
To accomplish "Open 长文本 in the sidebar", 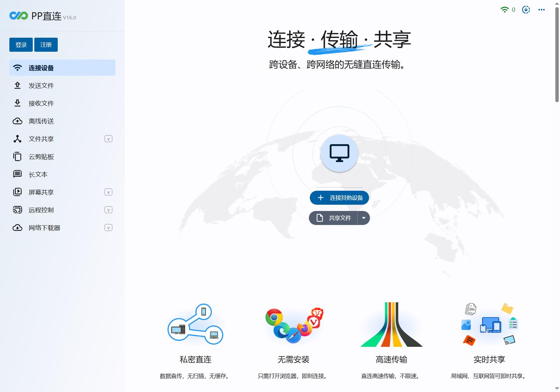I will [62, 174].
